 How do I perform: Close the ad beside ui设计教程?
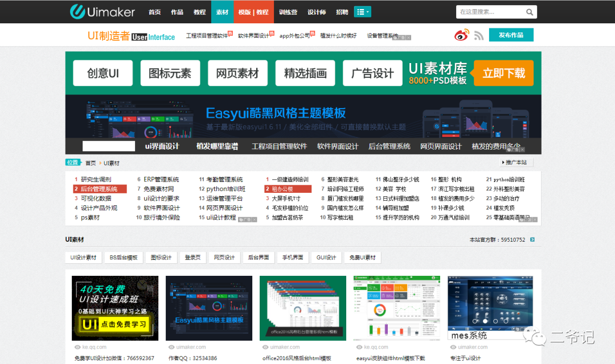point(255,220)
